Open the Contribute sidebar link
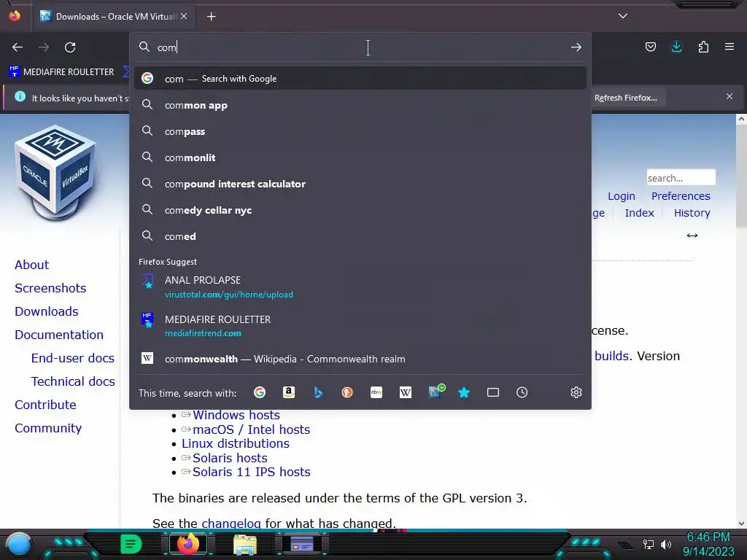The image size is (747, 560). (45, 405)
